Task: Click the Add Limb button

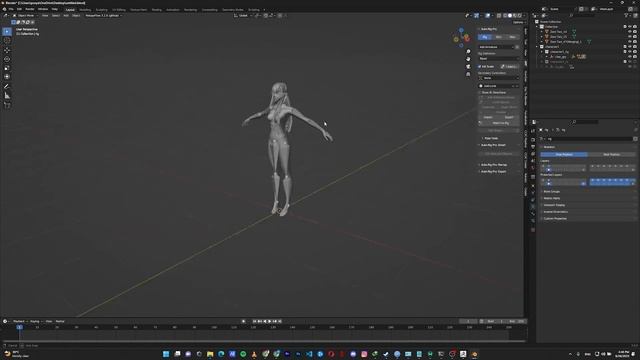Action: [x=499, y=86]
